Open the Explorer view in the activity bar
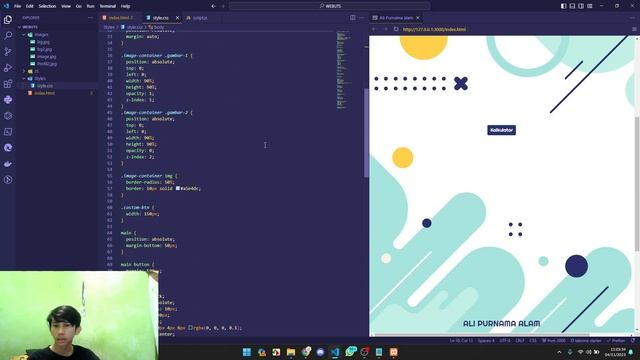Viewport: 640px width, 360px height. (x=8, y=20)
